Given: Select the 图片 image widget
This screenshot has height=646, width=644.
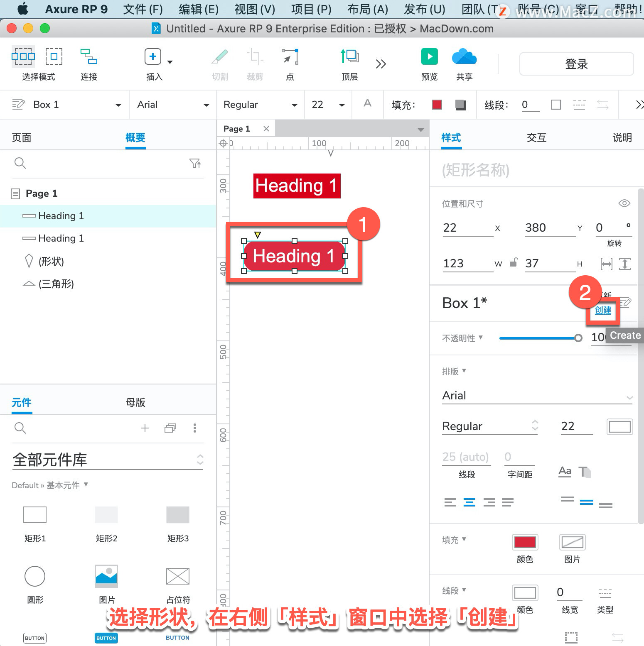Looking at the screenshot, I should coord(106,576).
